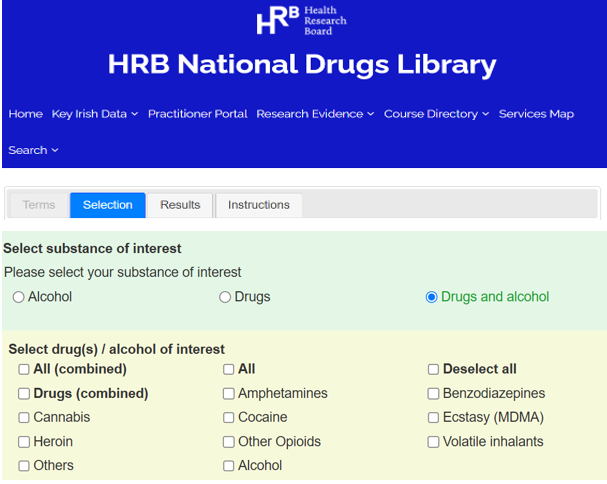Select the Alcohol radio button
This screenshot has width=607, height=484.
18,297
